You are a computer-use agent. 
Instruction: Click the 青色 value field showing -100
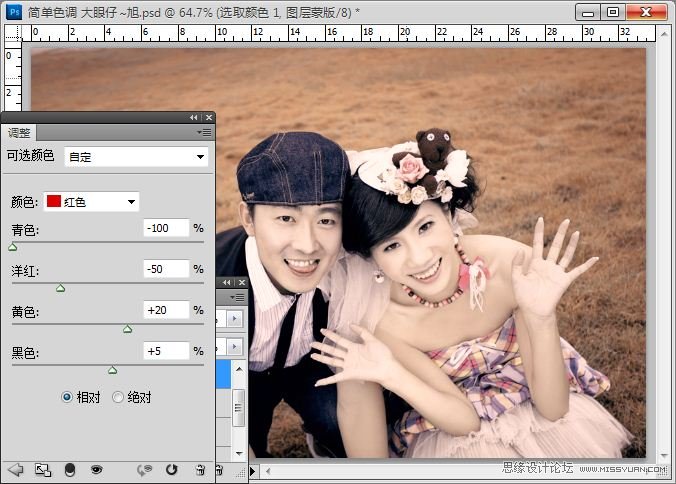(x=166, y=228)
